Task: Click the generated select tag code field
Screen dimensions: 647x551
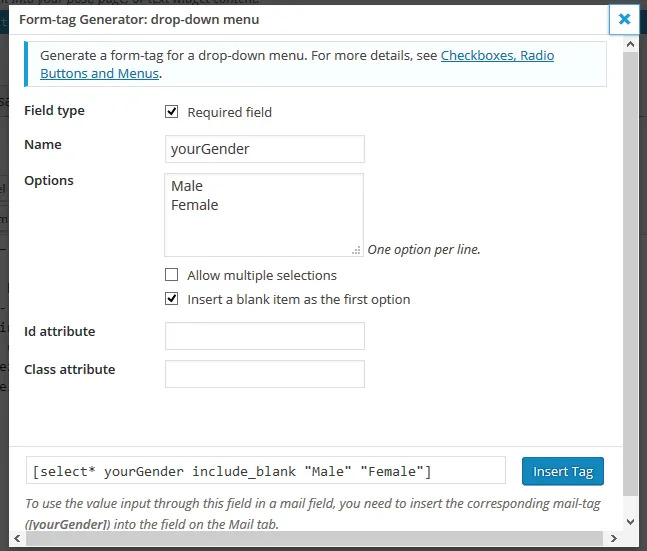Action: [x=266, y=471]
